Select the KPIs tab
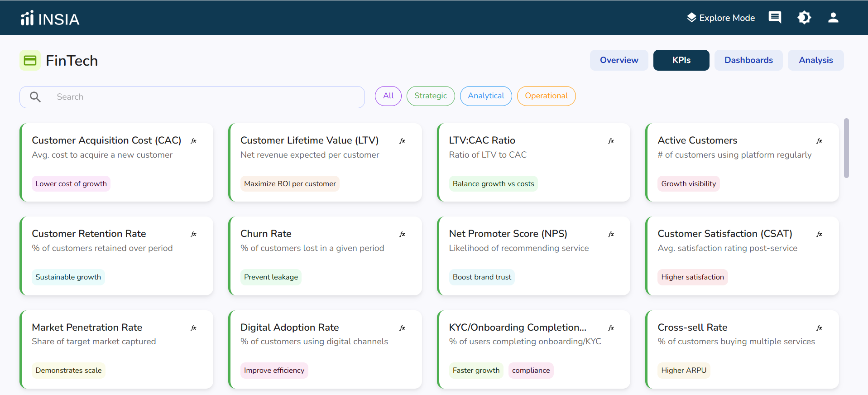This screenshot has width=868, height=395. click(681, 60)
